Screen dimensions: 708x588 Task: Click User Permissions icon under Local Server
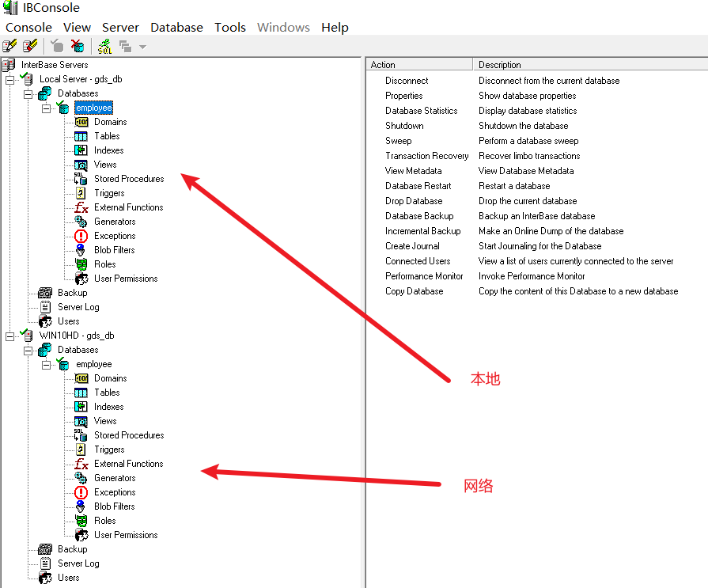[x=81, y=279]
